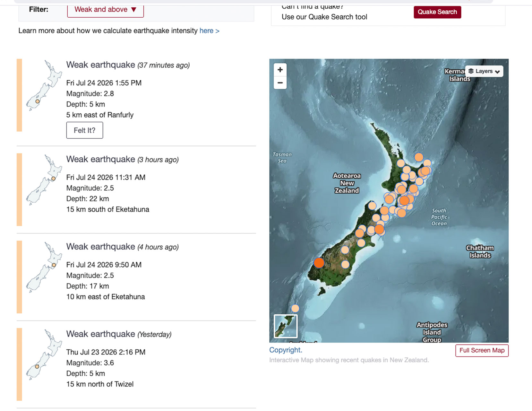Click the Twizel quake mini map icon
The image size is (532, 411).
click(x=44, y=355)
